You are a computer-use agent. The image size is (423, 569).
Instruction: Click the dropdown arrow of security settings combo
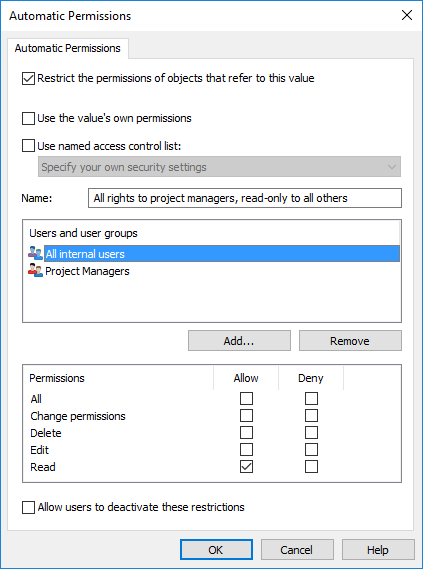(x=392, y=167)
